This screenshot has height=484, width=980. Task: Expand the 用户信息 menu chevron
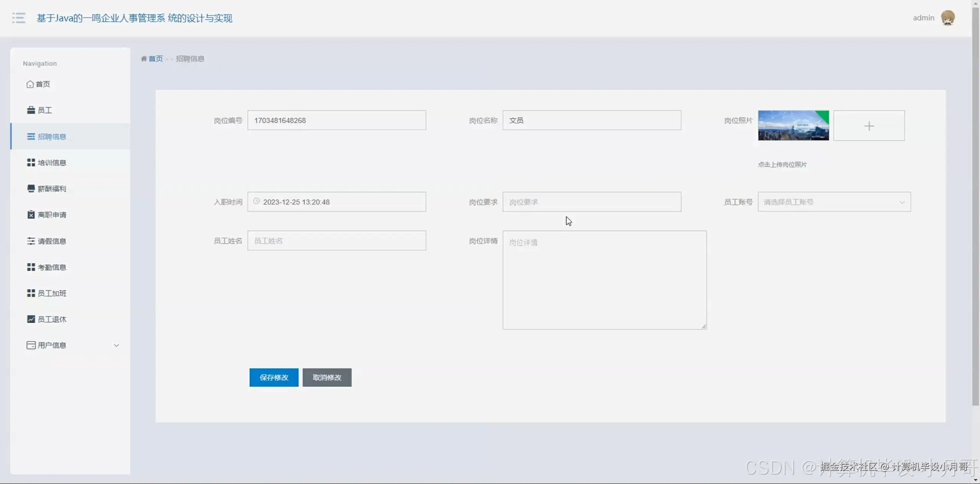116,345
